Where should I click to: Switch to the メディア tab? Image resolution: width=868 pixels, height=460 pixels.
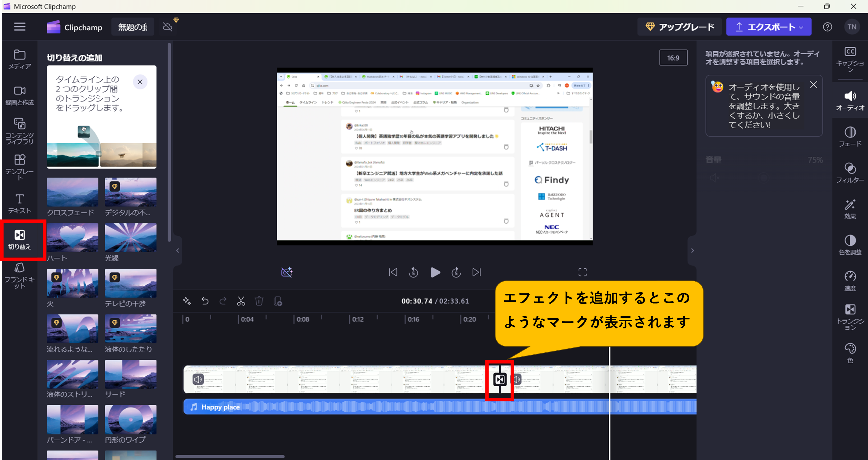click(20, 59)
